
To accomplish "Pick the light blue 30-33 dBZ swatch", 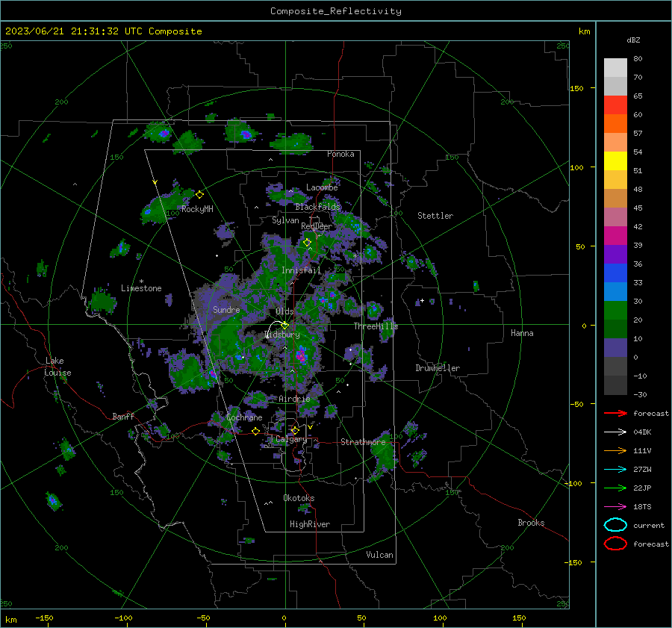I will (615, 292).
